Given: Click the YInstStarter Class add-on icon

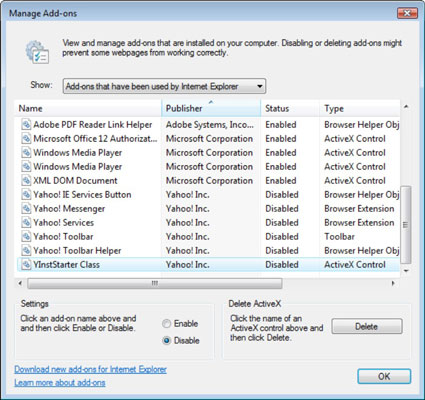Looking at the screenshot, I should (26, 265).
